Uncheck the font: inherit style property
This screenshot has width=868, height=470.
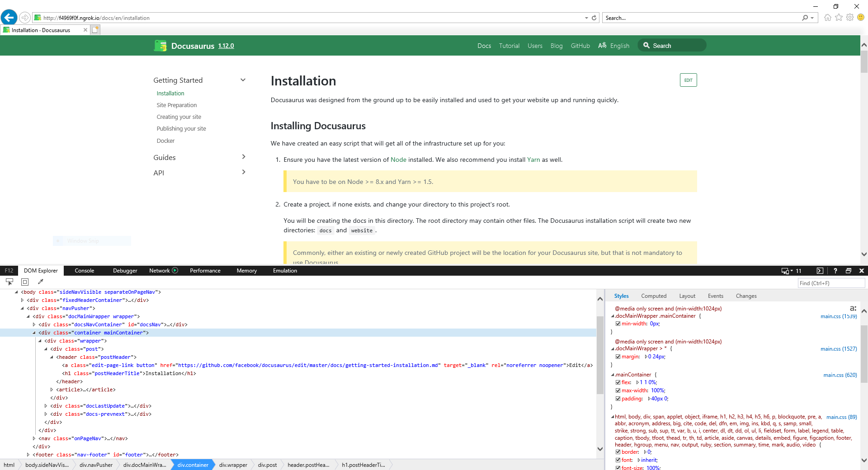pyautogui.click(x=618, y=460)
